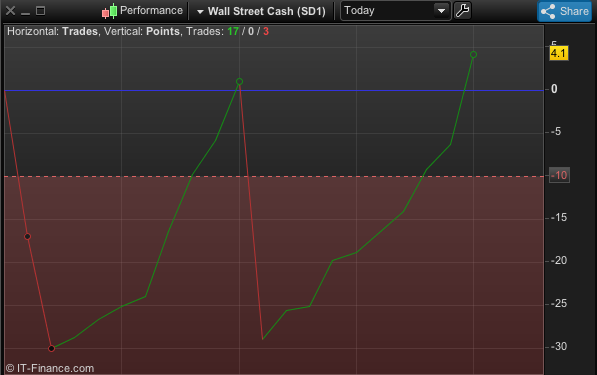Click the Performance title label
The width and height of the screenshot is (597, 375).
[x=151, y=10]
